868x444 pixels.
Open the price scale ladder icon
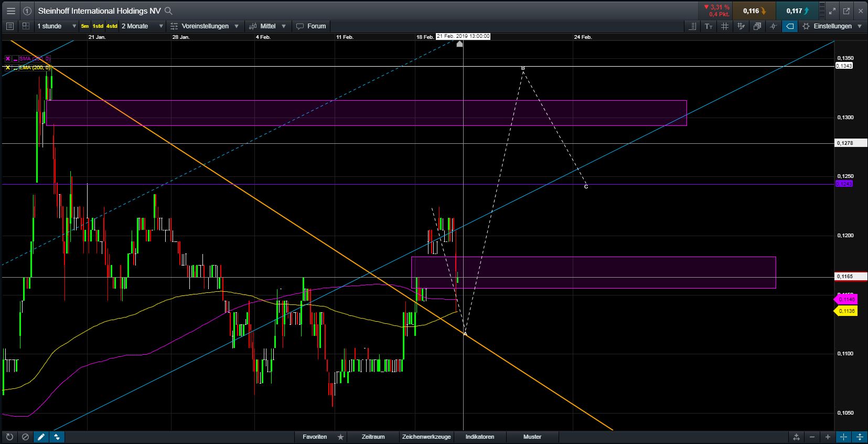pos(692,26)
